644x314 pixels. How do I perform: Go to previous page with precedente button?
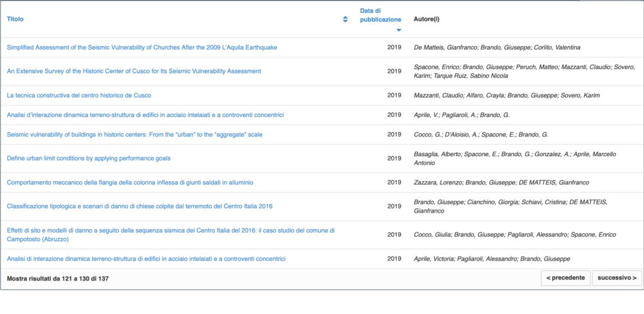click(x=565, y=278)
